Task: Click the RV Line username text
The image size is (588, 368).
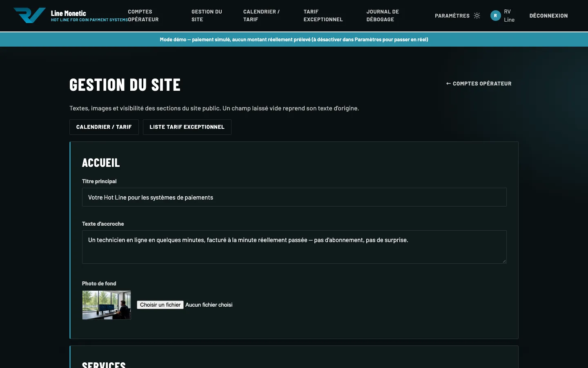Action: tap(509, 16)
